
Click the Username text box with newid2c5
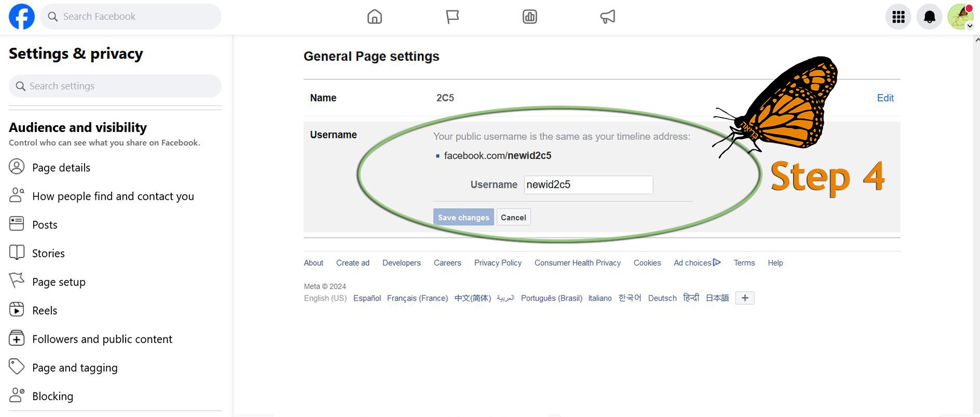[588, 185]
